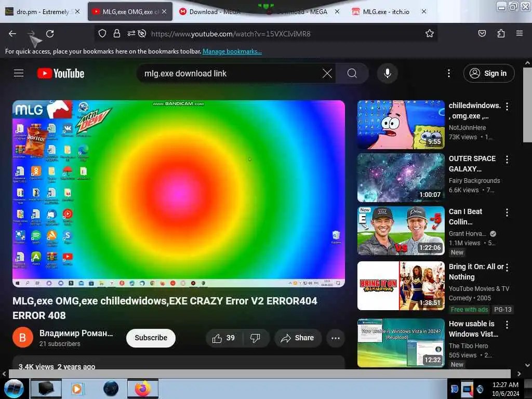The image size is (532, 399).
Task: Click The Tibo Hero channel name
Action: (468, 345)
